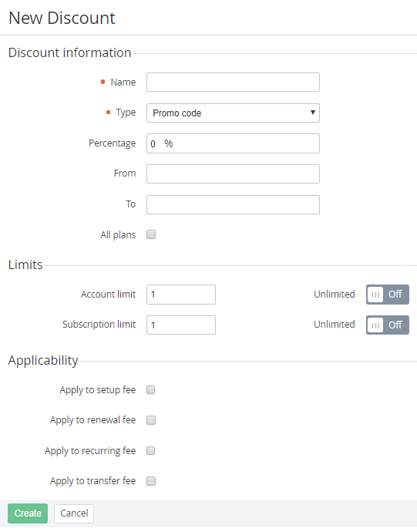This screenshot has height=532, width=417.
Task: Click the Account limit field
Action: pyautogui.click(x=181, y=295)
